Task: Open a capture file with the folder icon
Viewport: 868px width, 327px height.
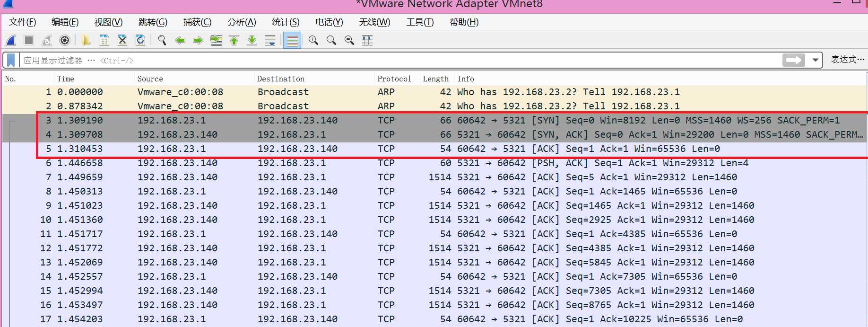Action: tap(86, 40)
